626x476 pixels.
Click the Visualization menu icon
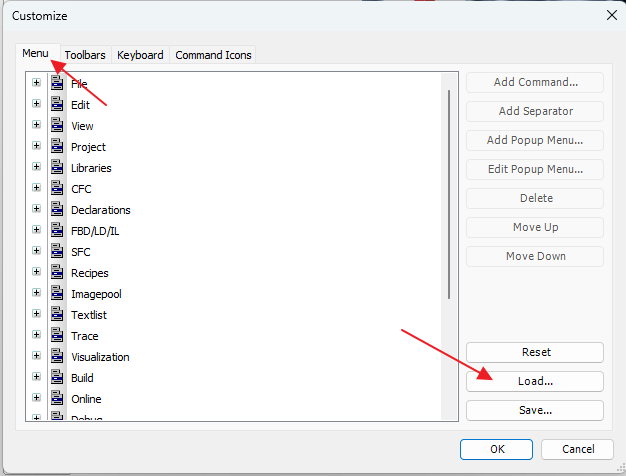click(57, 356)
